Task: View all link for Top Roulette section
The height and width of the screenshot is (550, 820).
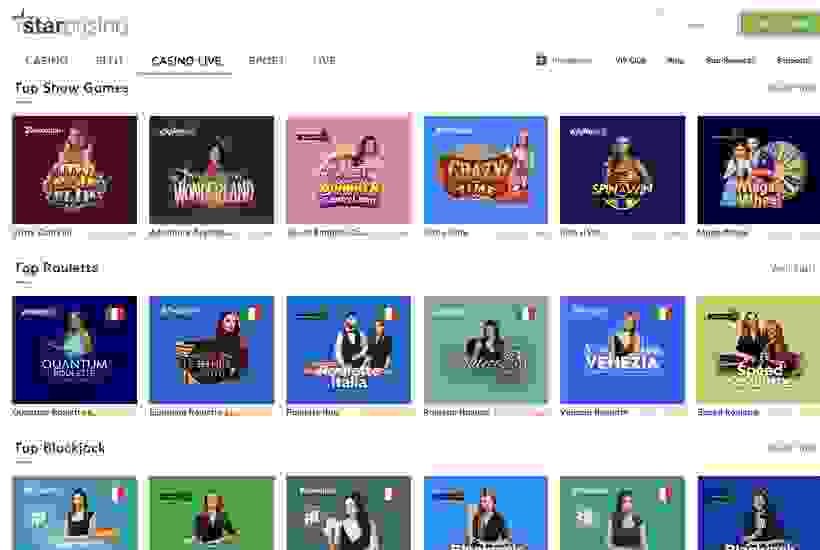Action: 792,268
